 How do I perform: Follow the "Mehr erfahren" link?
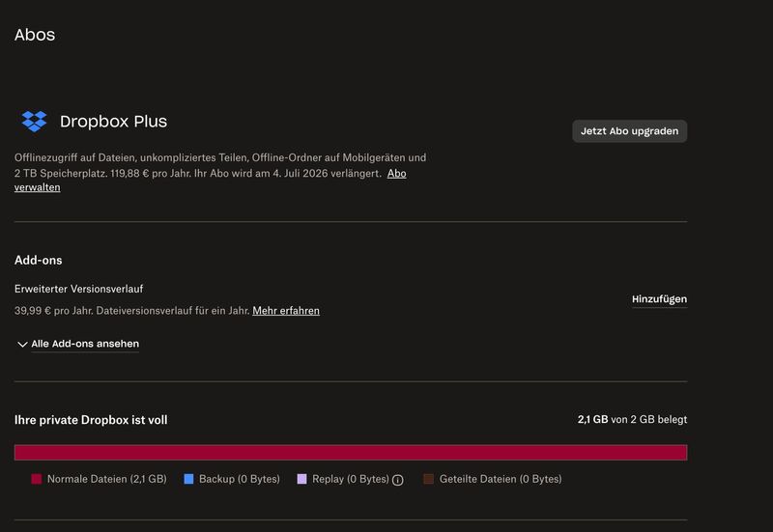click(286, 311)
